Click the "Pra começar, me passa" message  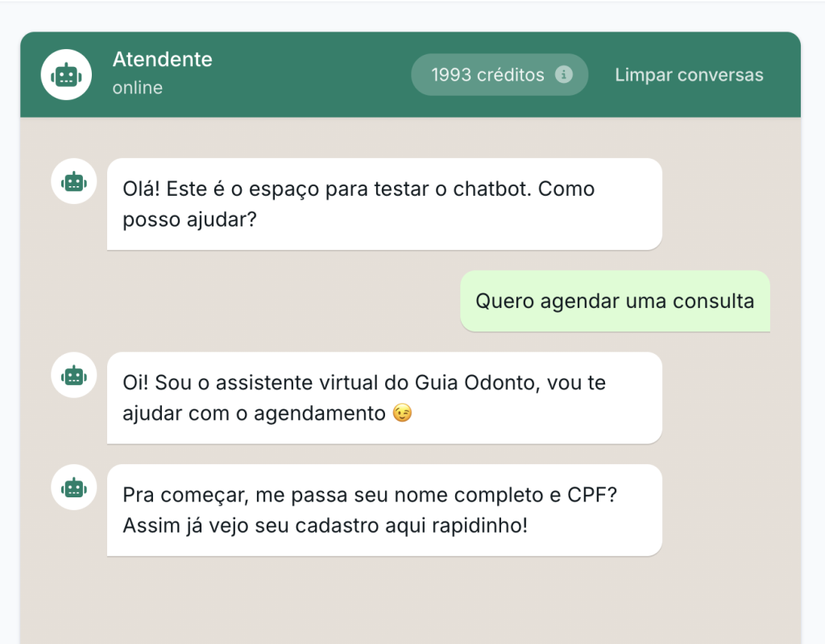tap(384, 510)
